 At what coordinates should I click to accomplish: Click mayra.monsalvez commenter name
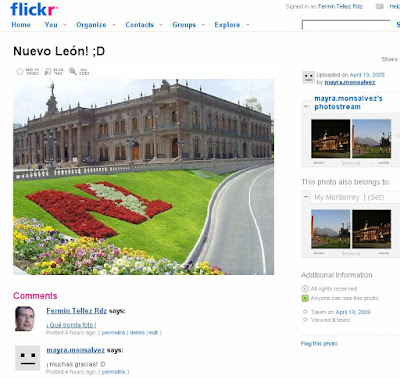coord(75,350)
